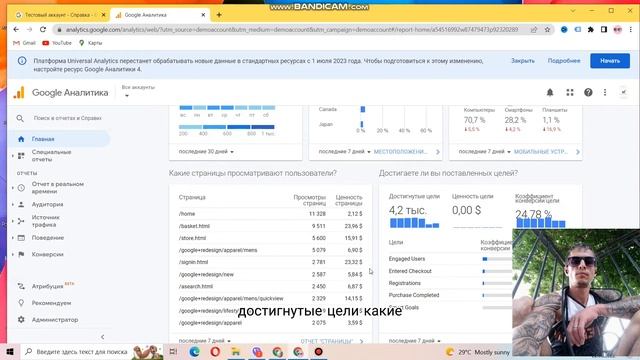This screenshot has width=640, height=360.
Task: Click the share page icon in address bar
Action: tap(534, 29)
